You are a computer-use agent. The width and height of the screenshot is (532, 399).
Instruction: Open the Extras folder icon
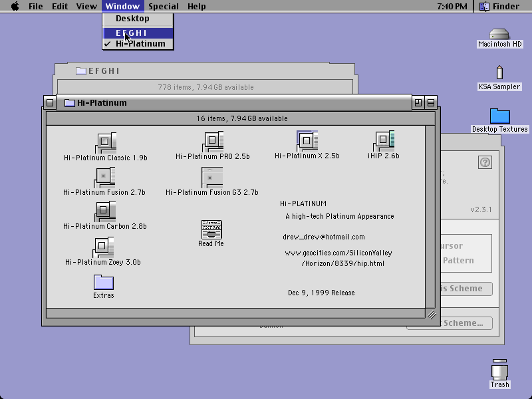point(104,282)
